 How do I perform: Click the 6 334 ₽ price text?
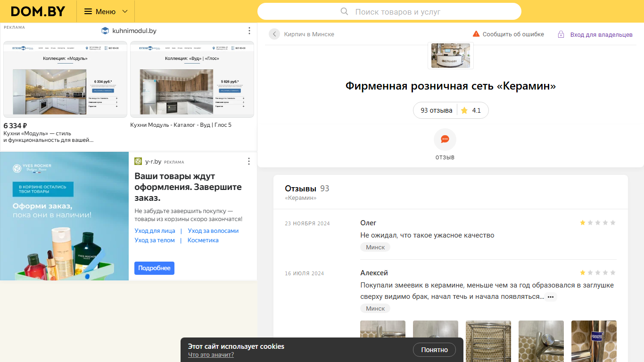[x=15, y=125]
